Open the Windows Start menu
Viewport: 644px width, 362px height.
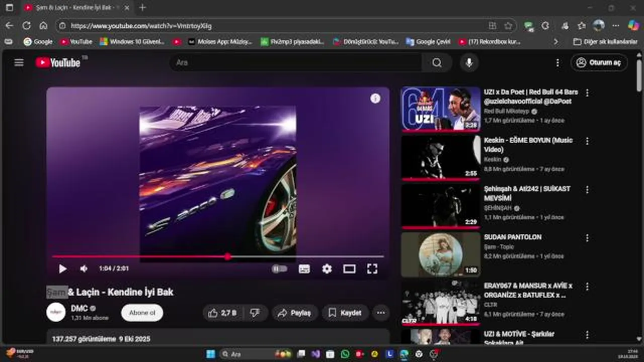pos(211,354)
